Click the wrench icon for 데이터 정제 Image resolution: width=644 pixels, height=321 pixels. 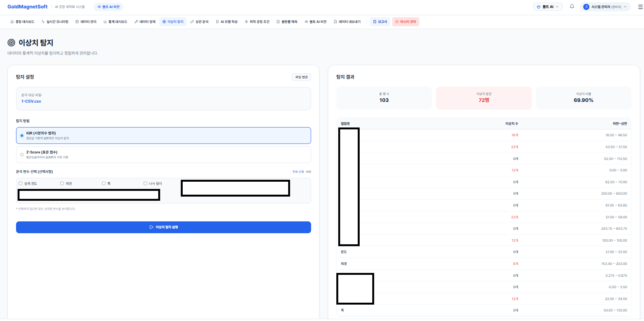(x=136, y=22)
